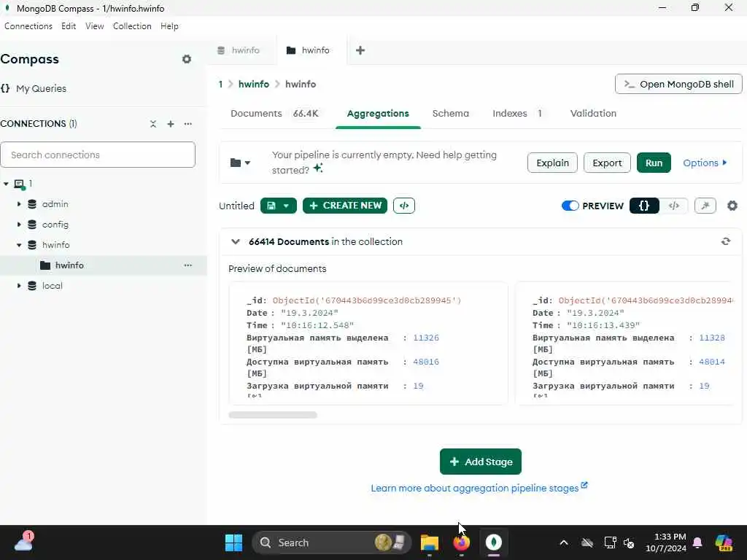747x560 pixels.
Task: Click preview horizontal scrollbar
Action: (273, 415)
